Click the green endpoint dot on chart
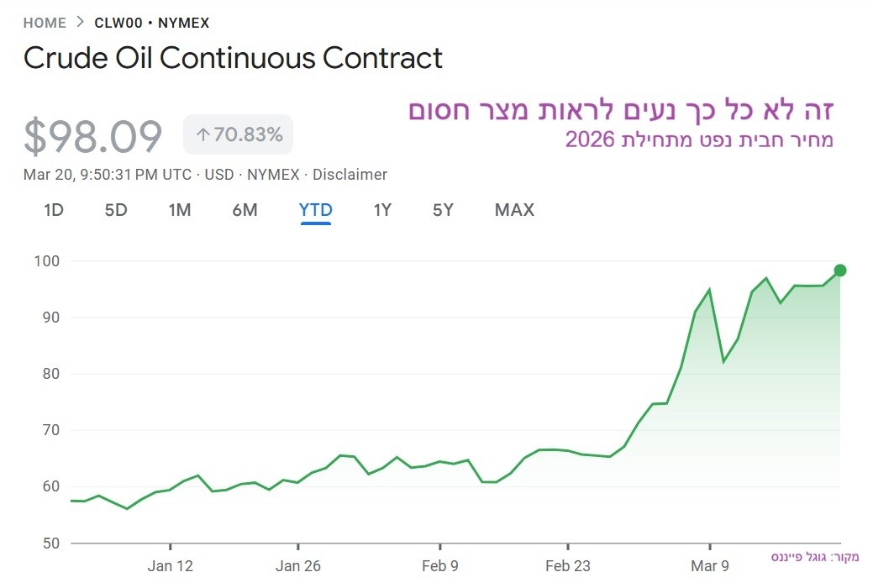Image resolution: width=873 pixels, height=588 pixels. (839, 270)
